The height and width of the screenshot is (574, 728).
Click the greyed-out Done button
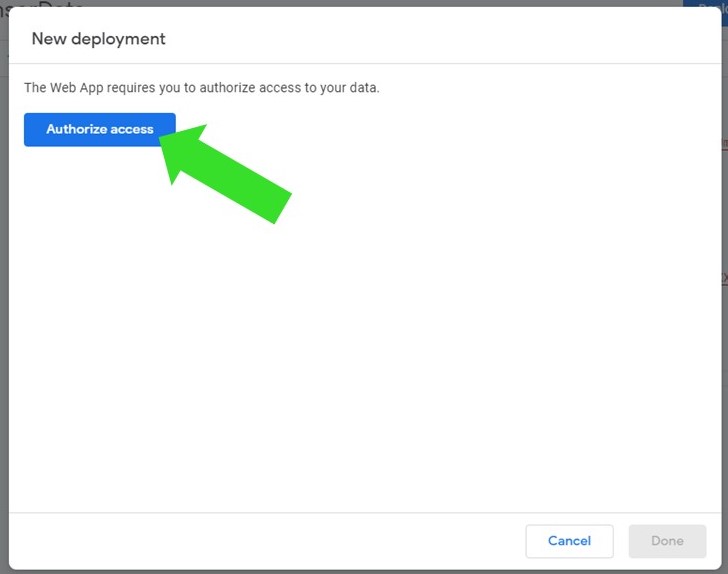tap(667, 541)
